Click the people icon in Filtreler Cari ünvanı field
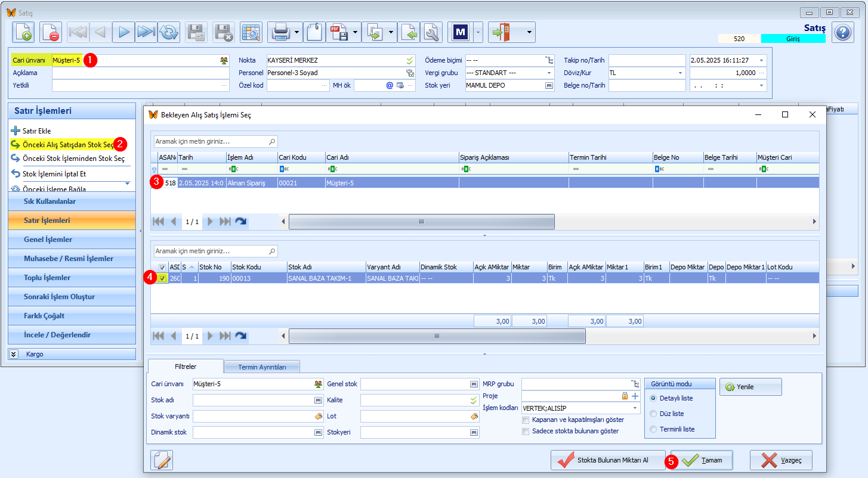This screenshot has width=868, height=478. [319, 384]
